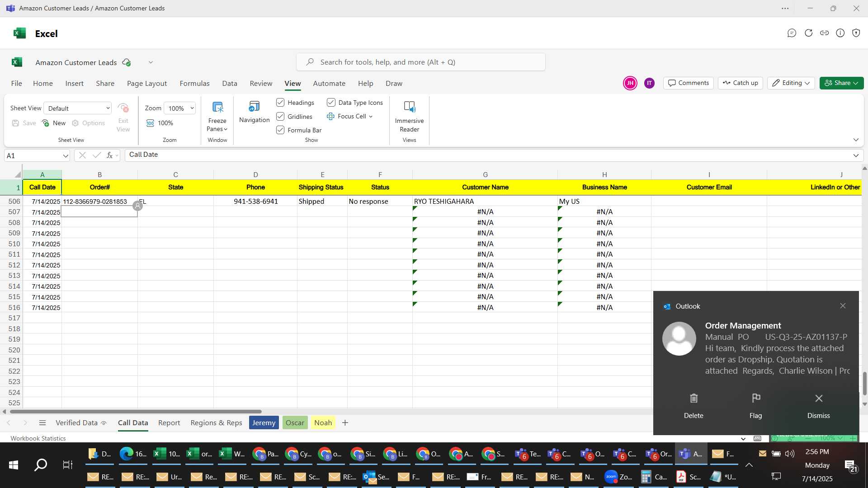Click the Freeze Panes icon
The image size is (868, 488).
tap(217, 107)
